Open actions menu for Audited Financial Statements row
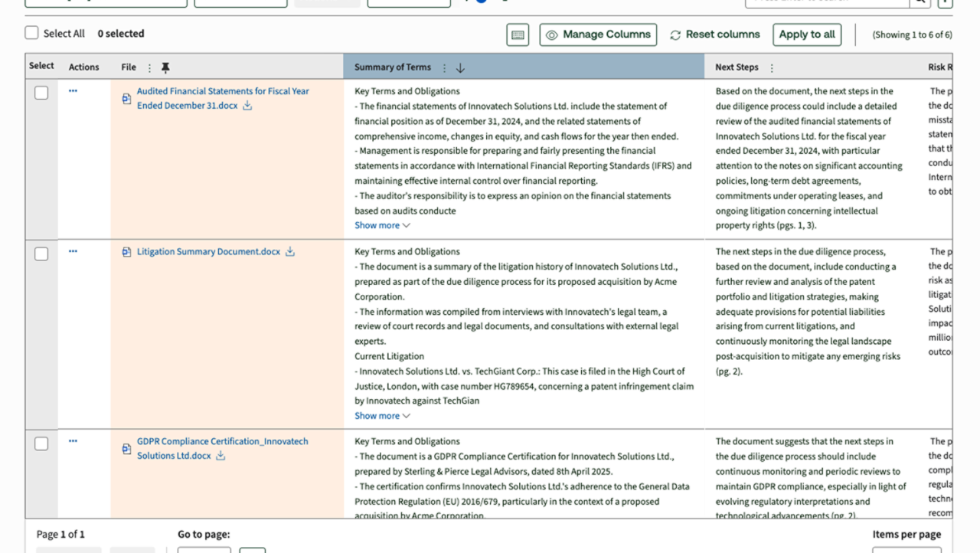This screenshot has height=553, width=980. click(73, 91)
